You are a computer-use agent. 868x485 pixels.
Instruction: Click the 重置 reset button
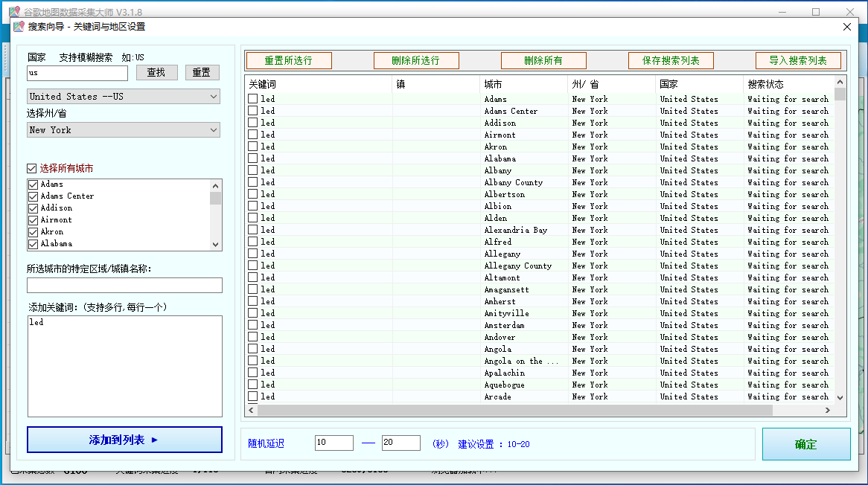click(x=202, y=72)
